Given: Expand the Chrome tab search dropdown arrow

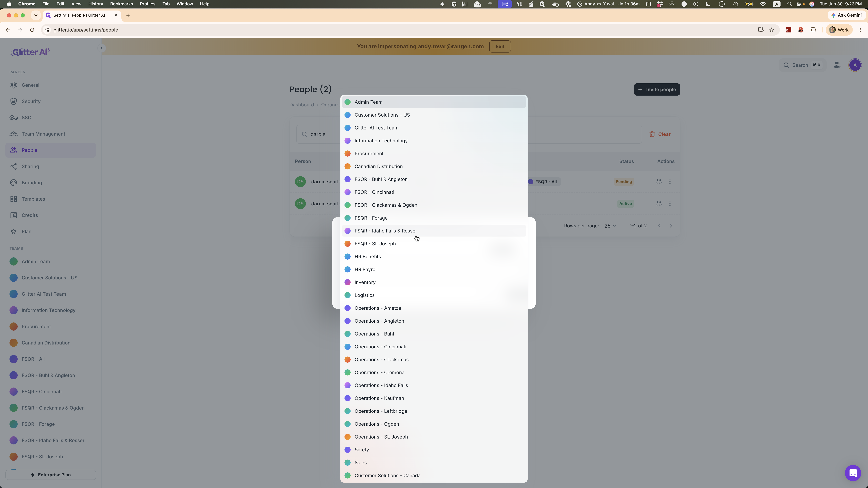Looking at the screenshot, I should (36, 15).
